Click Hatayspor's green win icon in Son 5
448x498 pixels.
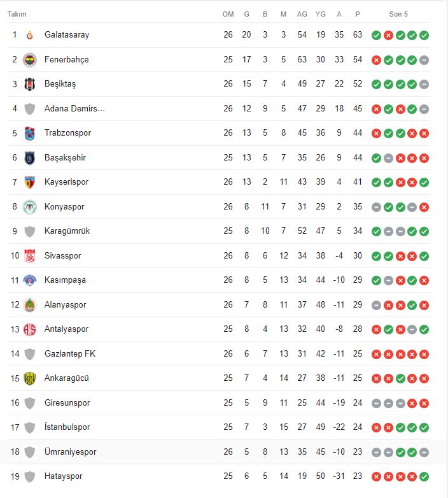[424, 476]
